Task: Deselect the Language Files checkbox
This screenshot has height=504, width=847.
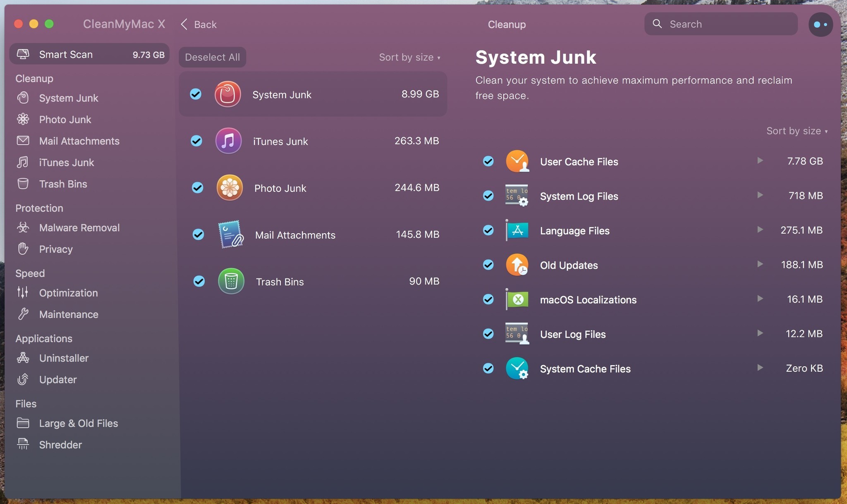Action: pos(488,230)
